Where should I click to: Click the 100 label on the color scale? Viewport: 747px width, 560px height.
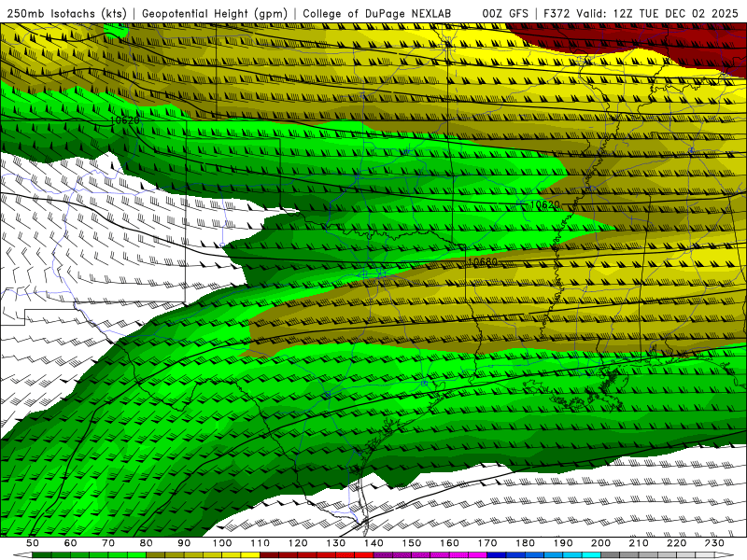click(222, 543)
